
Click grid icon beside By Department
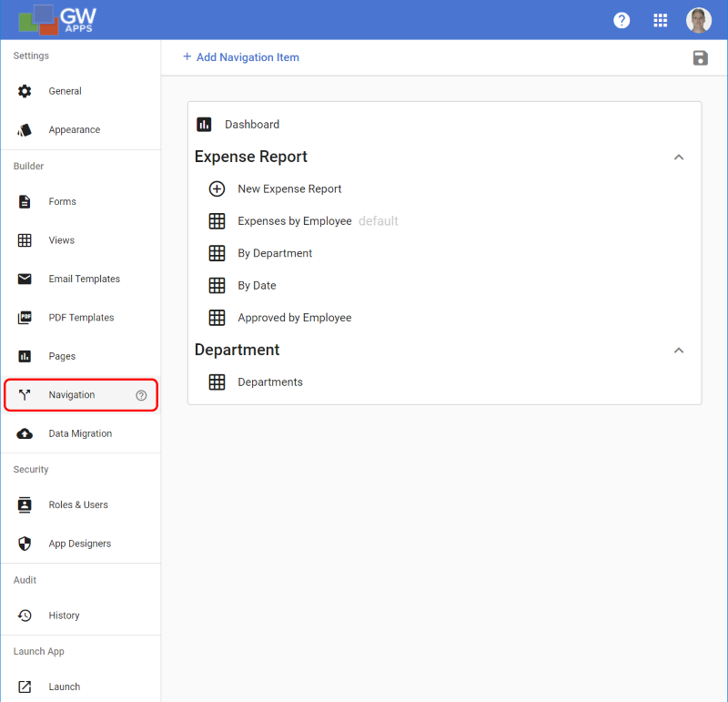[217, 253]
